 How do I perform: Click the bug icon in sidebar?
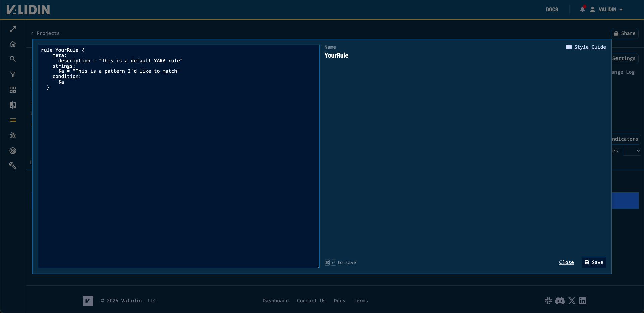click(13, 135)
